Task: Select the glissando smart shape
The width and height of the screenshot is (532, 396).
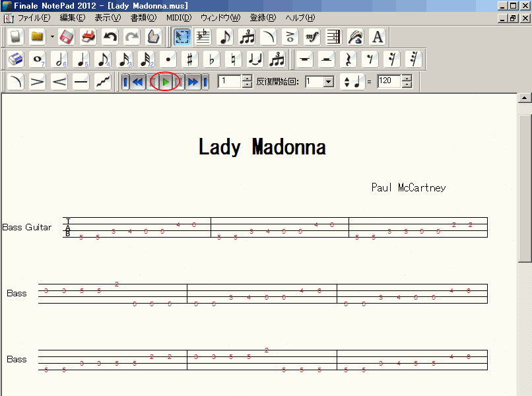Action: [102, 82]
